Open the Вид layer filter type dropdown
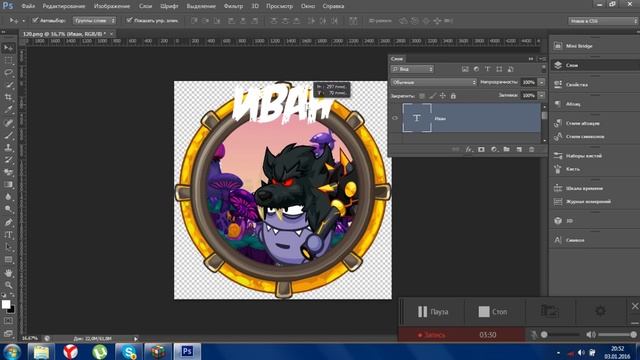 coord(412,69)
